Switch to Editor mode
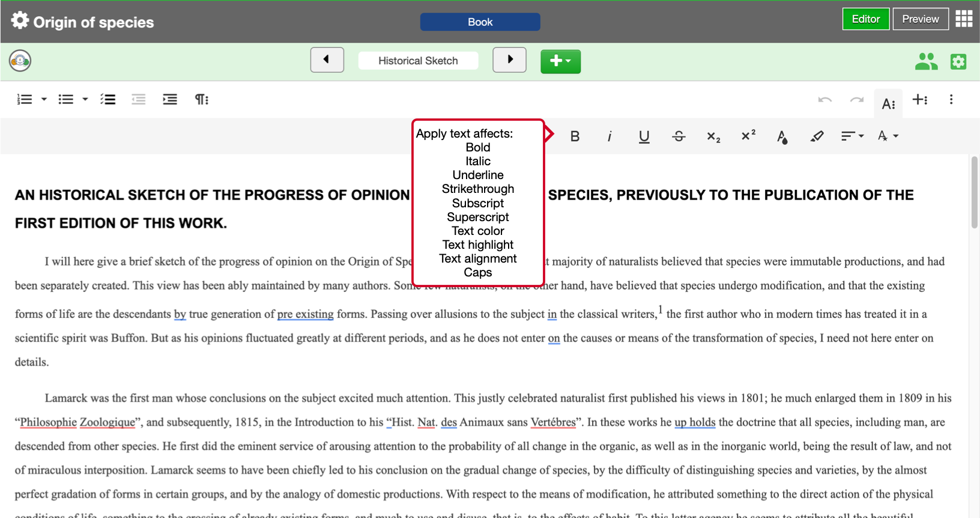This screenshot has height=518, width=980. pos(865,19)
